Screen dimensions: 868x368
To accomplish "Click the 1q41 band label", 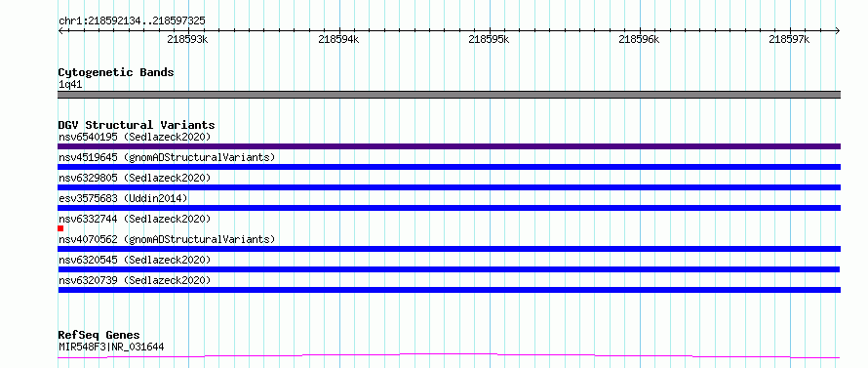I will tap(70, 84).
